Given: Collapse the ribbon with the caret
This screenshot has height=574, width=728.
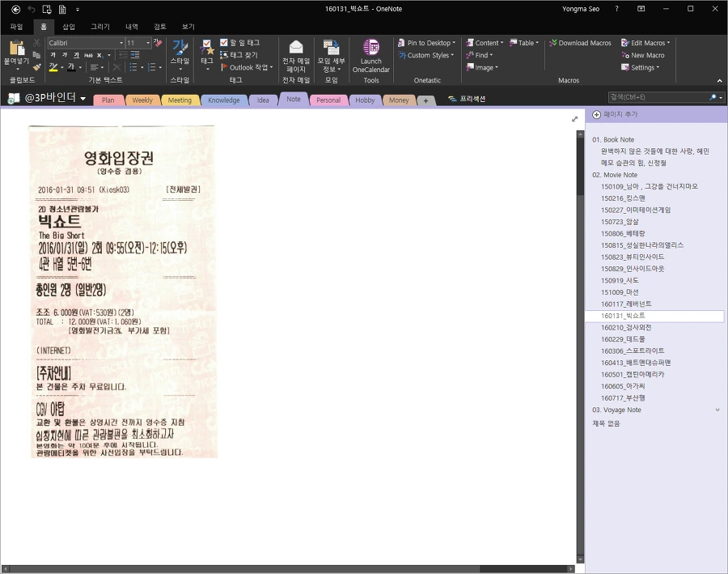Looking at the screenshot, I should pyautogui.click(x=720, y=80).
